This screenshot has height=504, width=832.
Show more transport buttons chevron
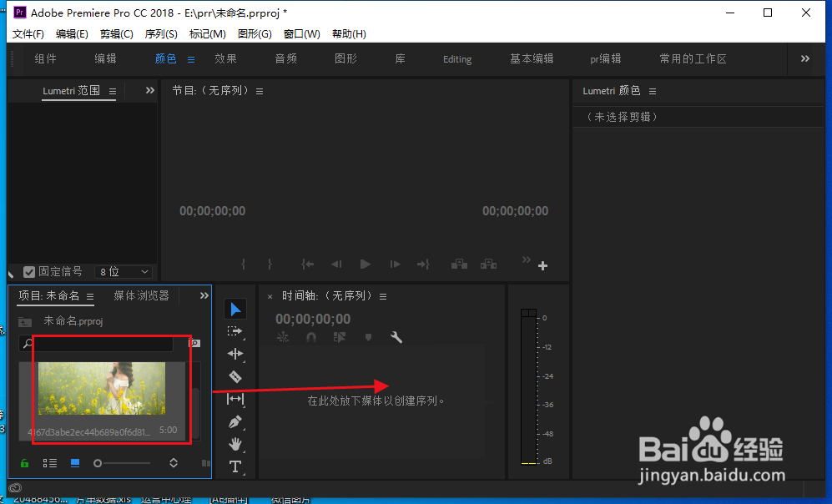pos(526,260)
